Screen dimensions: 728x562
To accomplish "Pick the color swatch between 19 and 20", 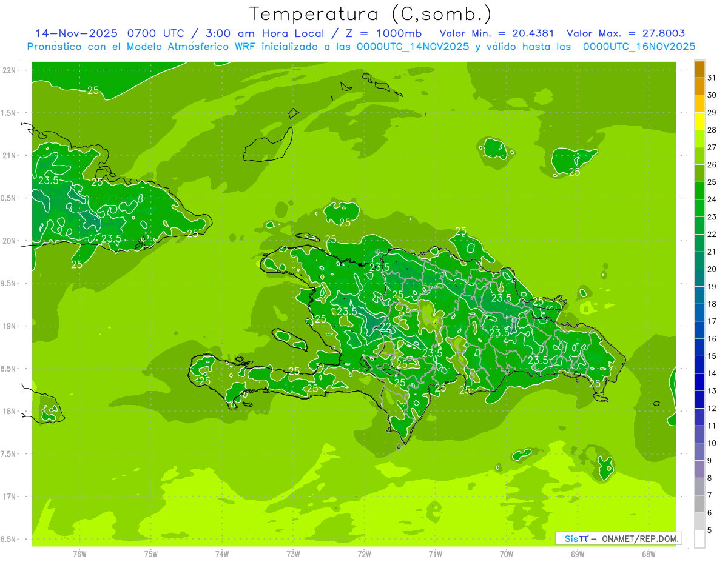I will [x=699, y=278].
